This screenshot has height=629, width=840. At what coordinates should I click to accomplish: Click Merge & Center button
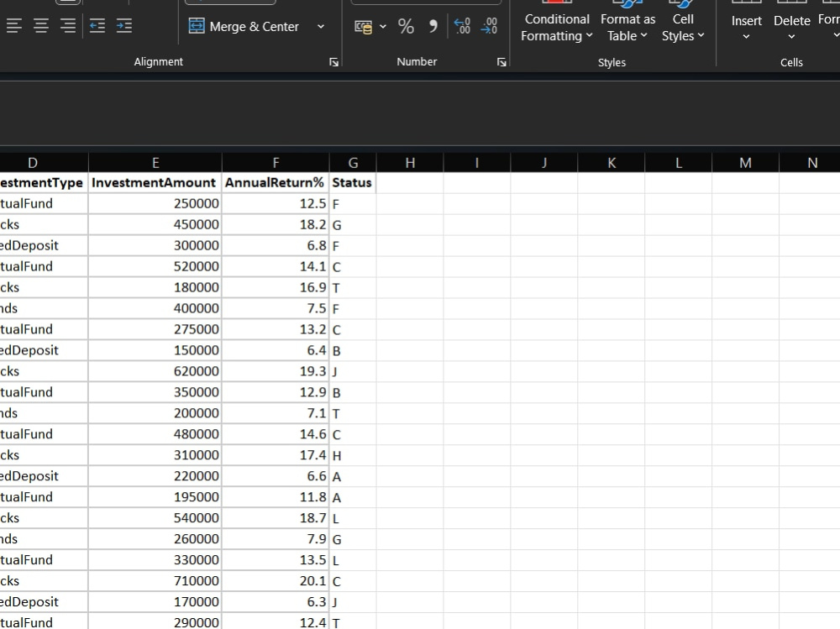point(244,26)
